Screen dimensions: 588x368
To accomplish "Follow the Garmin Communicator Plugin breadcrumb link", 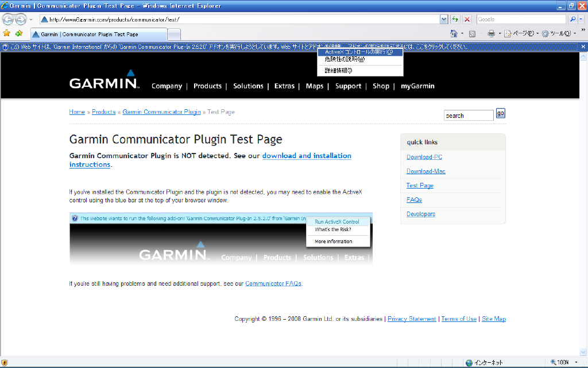I will 161,112.
